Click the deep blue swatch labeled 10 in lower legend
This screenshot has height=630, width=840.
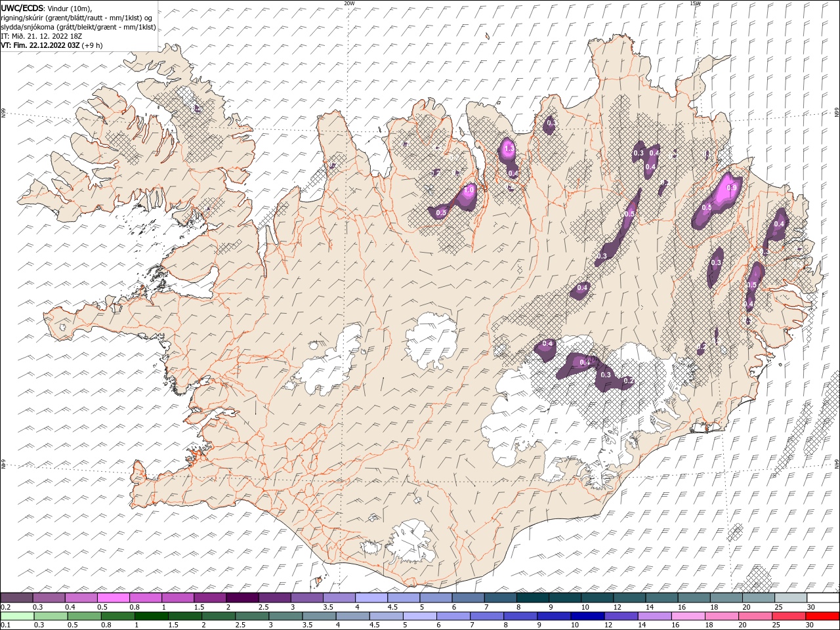tap(587, 616)
